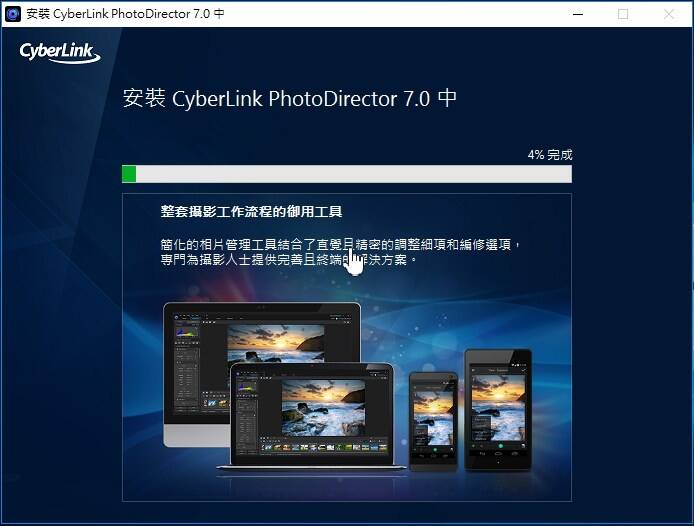This screenshot has width=694, height=526.
Task: Click the title bar text '安裝 CyberLink PhotoDirector 7.0 中'
Action: pos(125,14)
